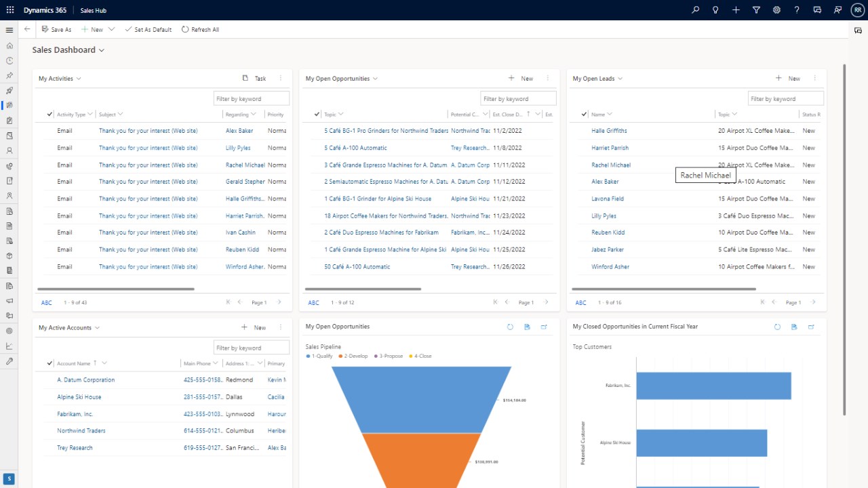Add a new Task in My Activities
Image resolution: width=868 pixels, height=488 pixels.
(x=254, y=79)
